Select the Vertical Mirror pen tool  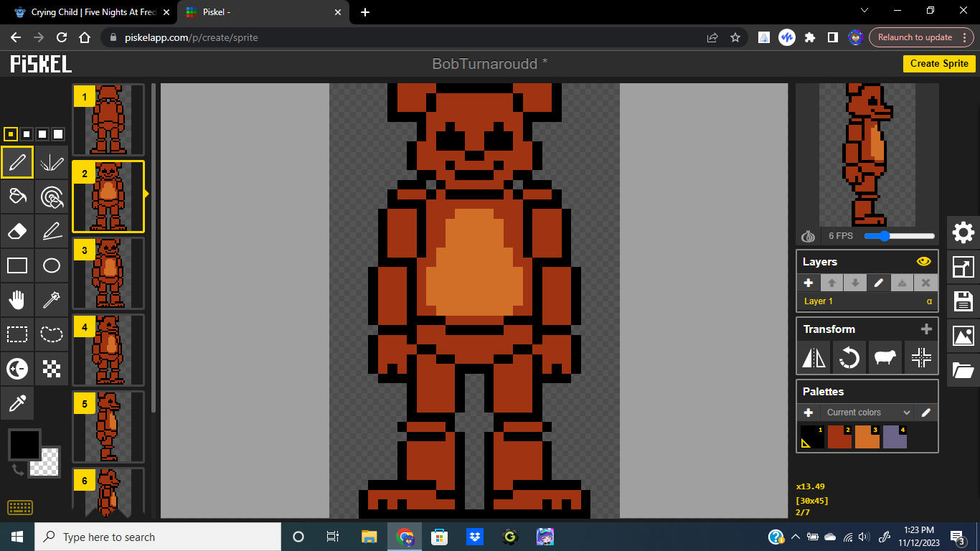[x=52, y=163]
